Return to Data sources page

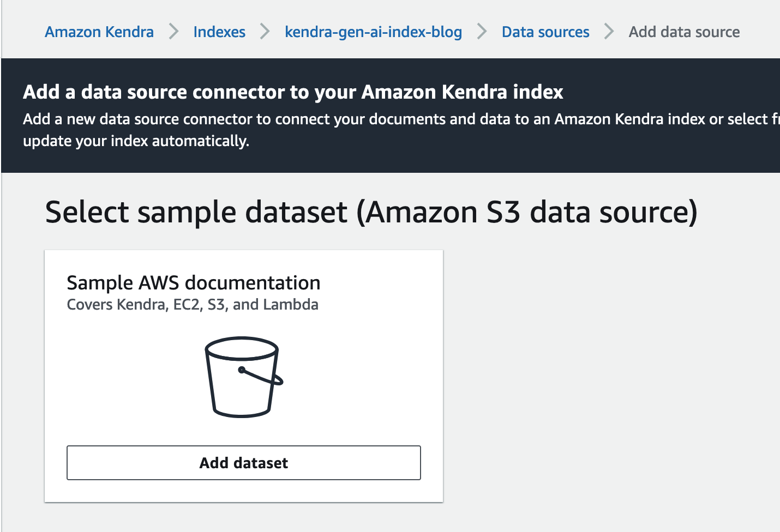pyautogui.click(x=545, y=32)
